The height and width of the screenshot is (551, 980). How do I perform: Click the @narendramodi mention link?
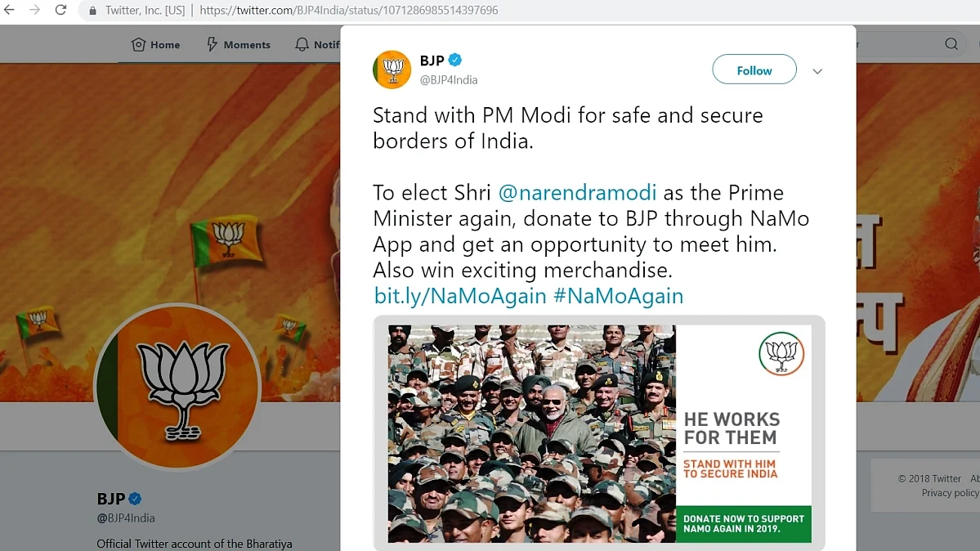(577, 192)
